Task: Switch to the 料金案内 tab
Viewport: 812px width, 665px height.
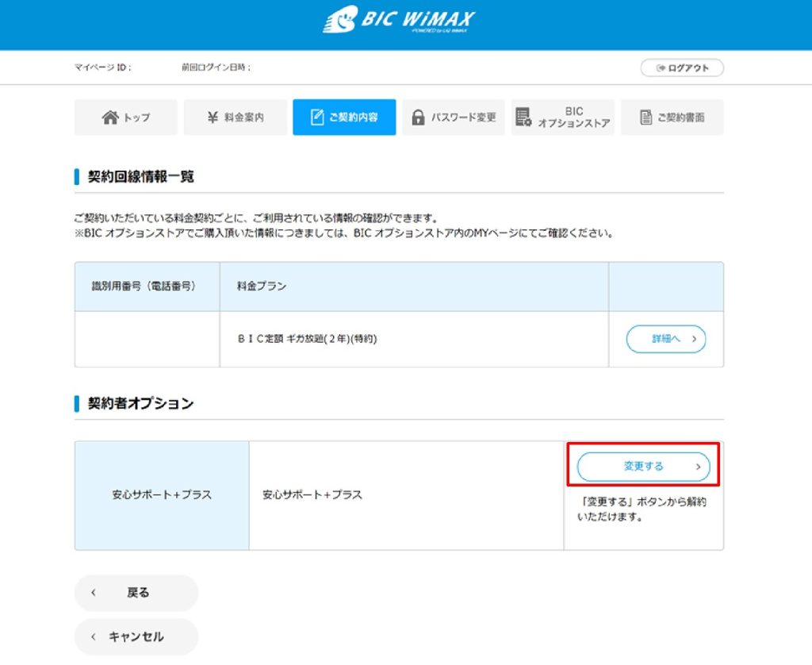Action: tap(235, 117)
